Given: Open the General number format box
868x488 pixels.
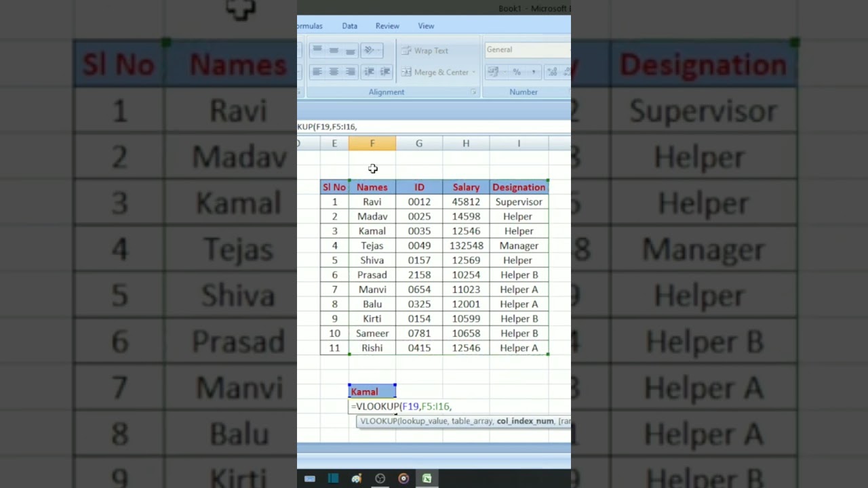Looking at the screenshot, I should [x=528, y=49].
